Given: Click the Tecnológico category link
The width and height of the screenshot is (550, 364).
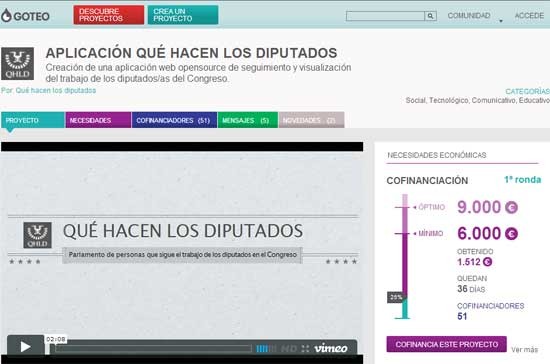Looking at the screenshot, I should click(449, 100).
